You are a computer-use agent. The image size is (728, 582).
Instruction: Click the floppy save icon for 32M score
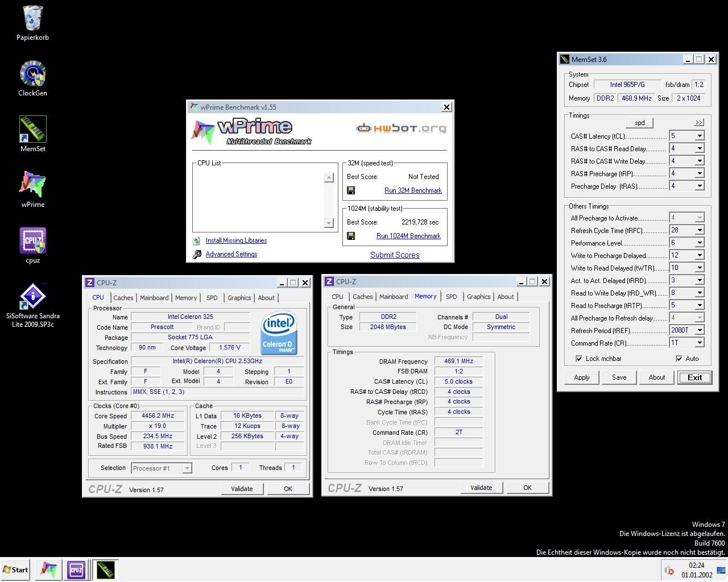click(x=351, y=190)
